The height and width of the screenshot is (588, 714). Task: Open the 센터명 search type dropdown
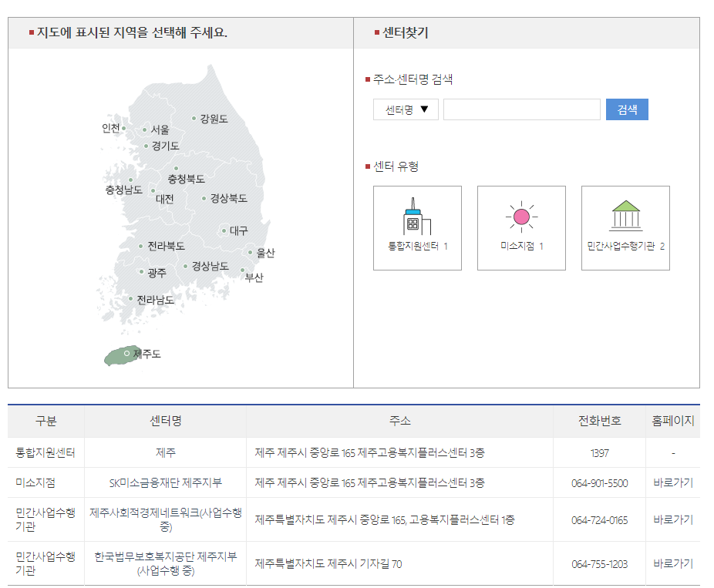pos(406,109)
